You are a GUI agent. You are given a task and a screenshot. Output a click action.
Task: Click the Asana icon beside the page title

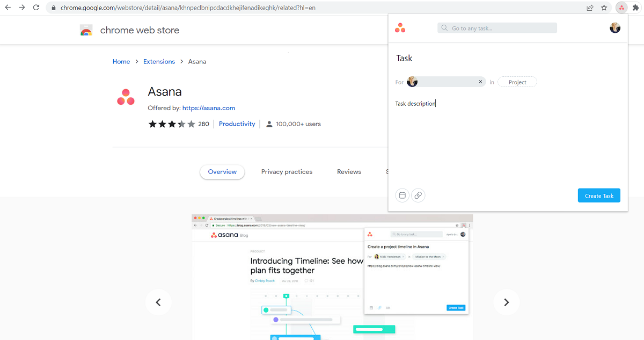point(125,97)
